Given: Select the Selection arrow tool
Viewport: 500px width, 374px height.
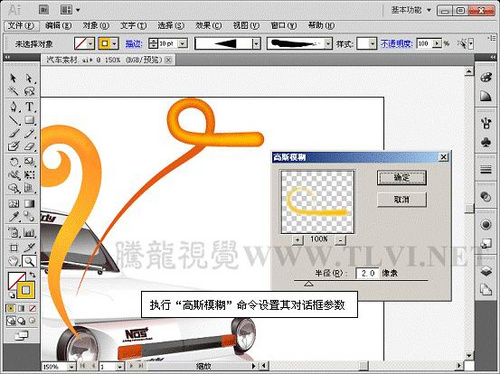Looking at the screenshot, I should (x=13, y=78).
